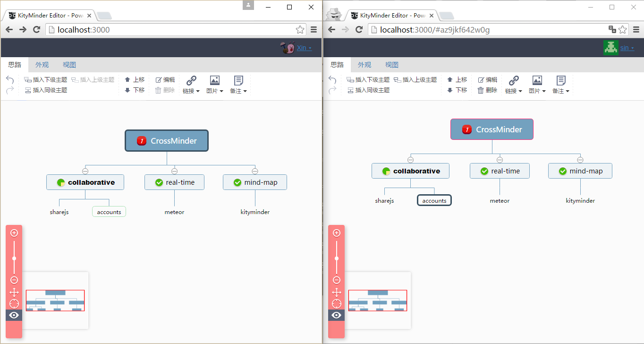The height and width of the screenshot is (344, 644).
Task: Select CrossMinder root node in right window
Action: pos(492,129)
